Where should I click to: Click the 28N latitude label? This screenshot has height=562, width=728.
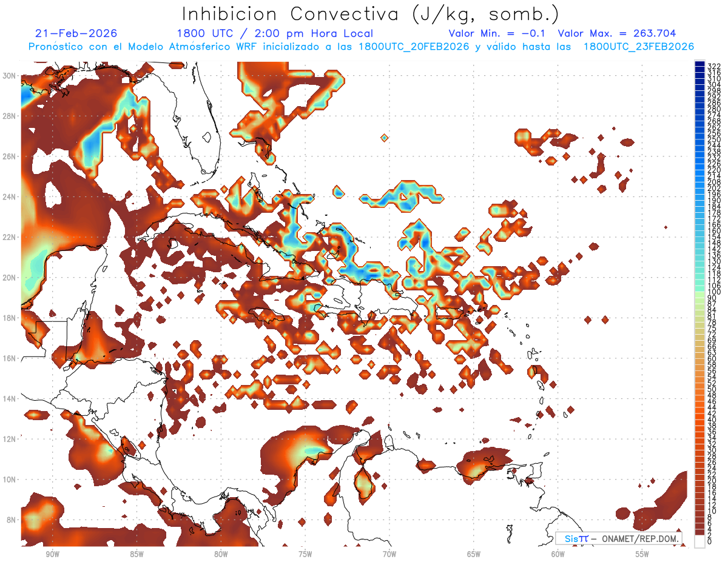pos(10,116)
